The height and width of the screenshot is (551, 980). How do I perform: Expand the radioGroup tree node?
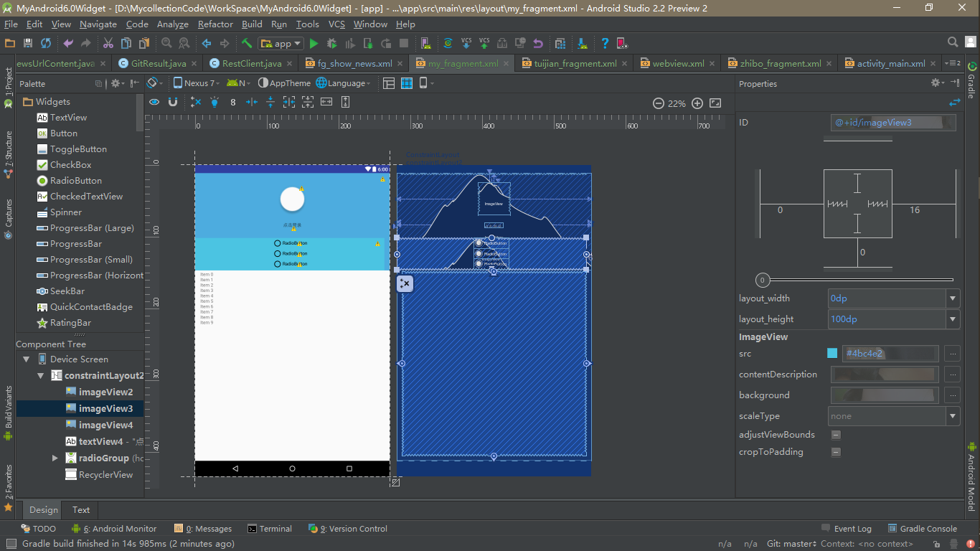(55, 458)
